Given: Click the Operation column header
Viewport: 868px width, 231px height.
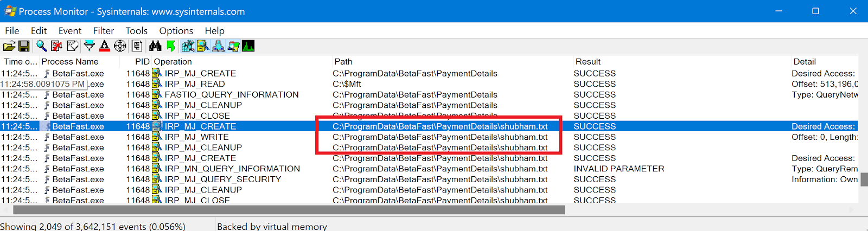Looking at the screenshot, I should tap(173, 62).
